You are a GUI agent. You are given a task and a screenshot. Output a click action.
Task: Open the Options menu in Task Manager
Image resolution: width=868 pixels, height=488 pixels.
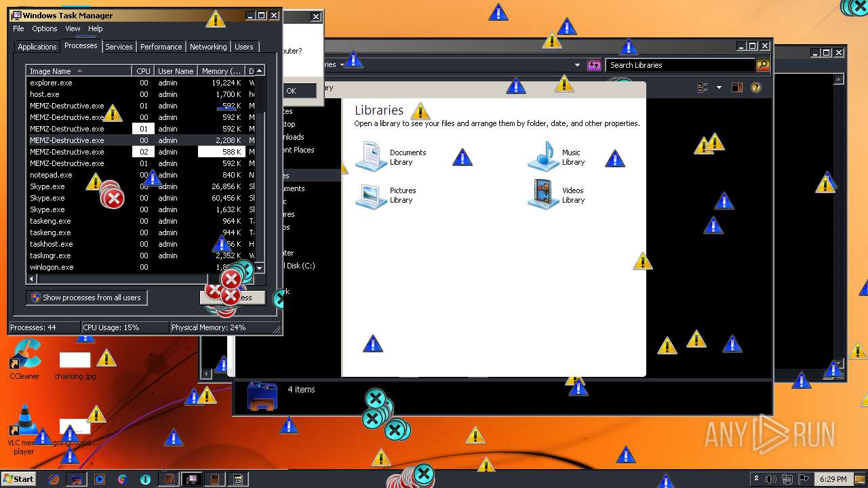45,28
